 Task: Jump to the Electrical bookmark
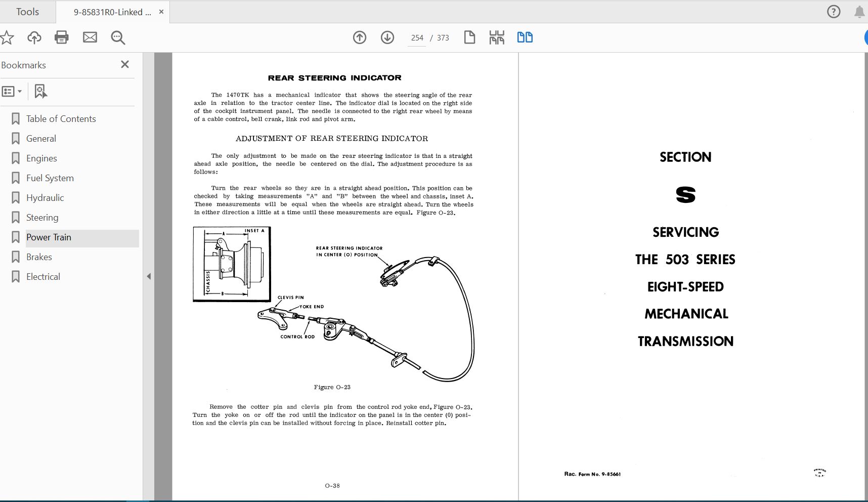[43, 276]
